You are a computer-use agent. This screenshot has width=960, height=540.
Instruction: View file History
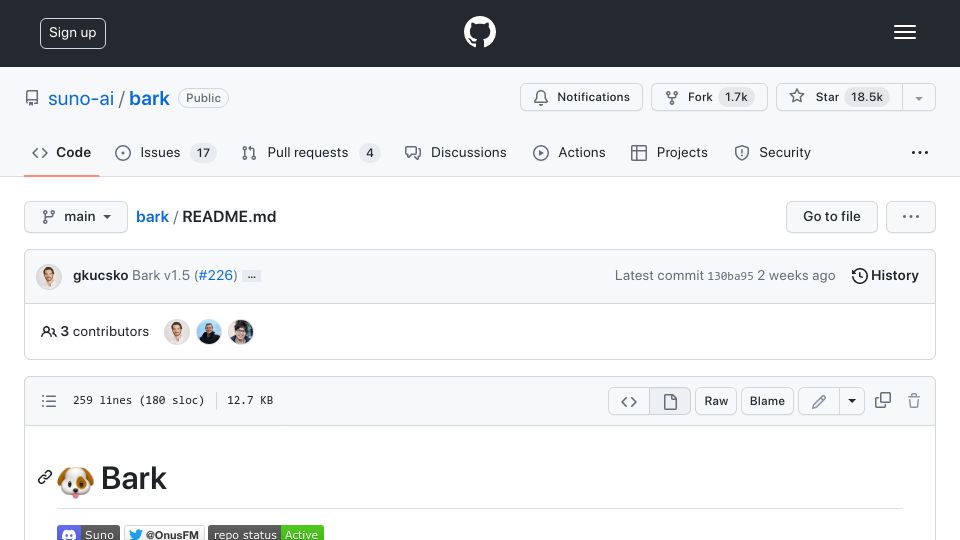[x=885, y=276]
